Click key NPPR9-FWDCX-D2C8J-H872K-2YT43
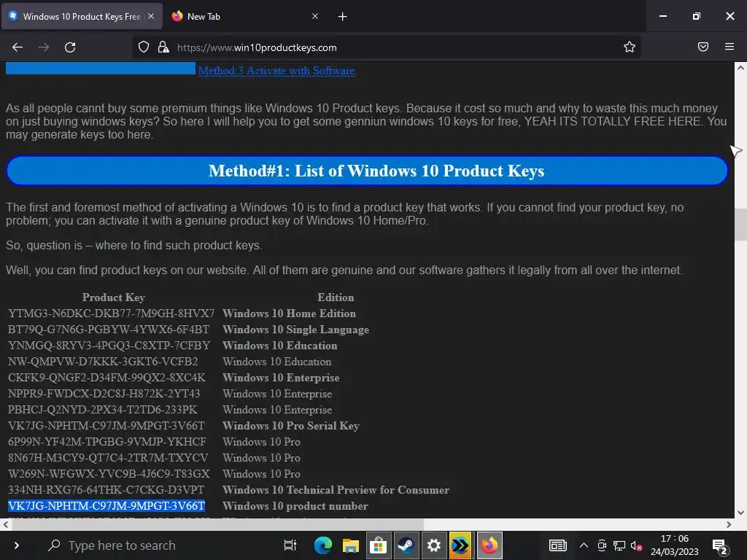 pyautogui.click(x=104, y=394)
